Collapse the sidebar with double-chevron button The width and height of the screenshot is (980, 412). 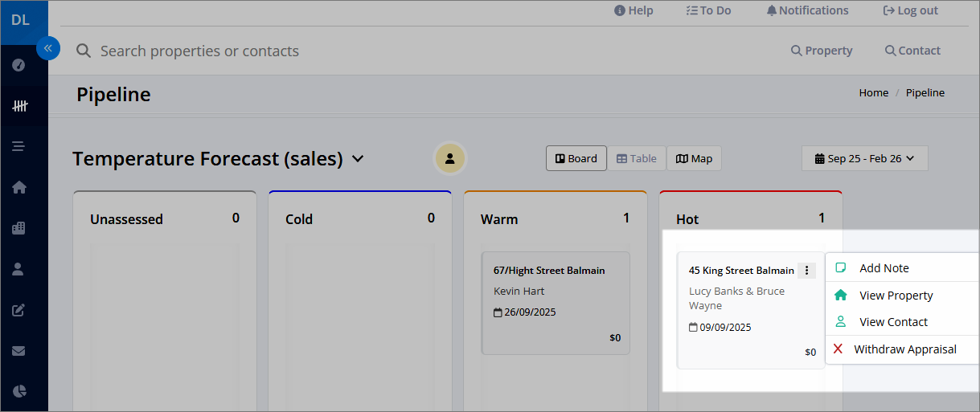click(x=48, y=48)
